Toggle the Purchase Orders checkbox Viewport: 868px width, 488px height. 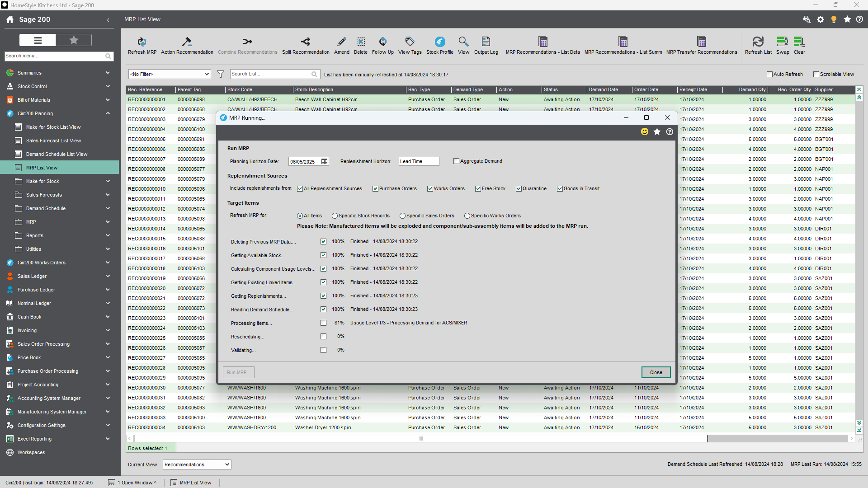coord(375,189)
